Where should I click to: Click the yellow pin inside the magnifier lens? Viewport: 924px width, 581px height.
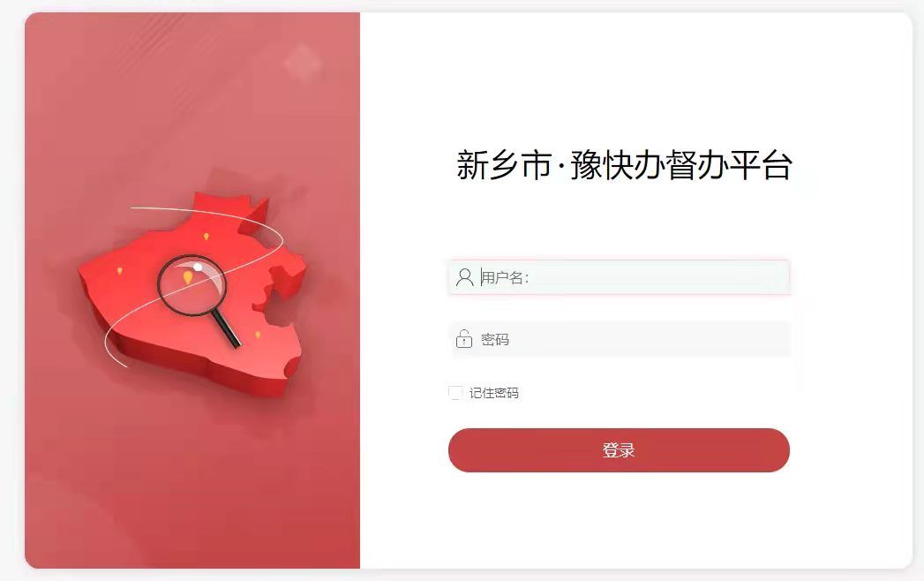(187, 277)
